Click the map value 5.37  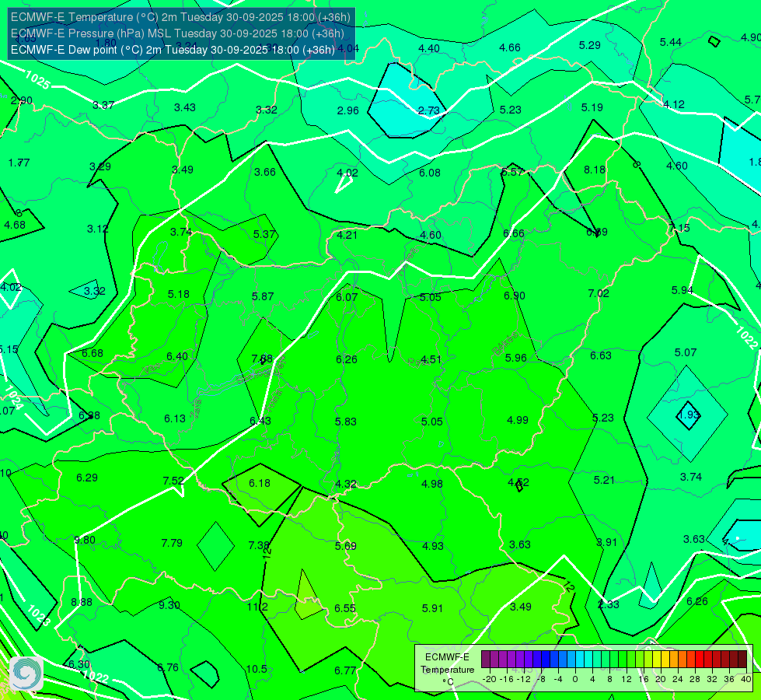(x=264, y=235)
